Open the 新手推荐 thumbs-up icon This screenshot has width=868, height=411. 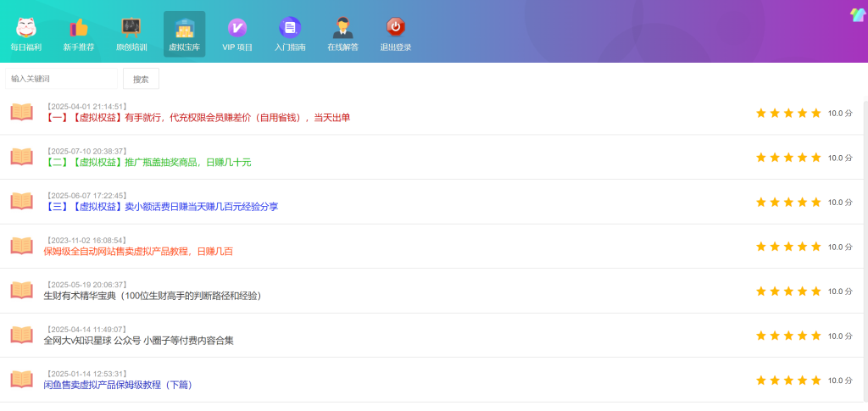[x=79, y=27]
